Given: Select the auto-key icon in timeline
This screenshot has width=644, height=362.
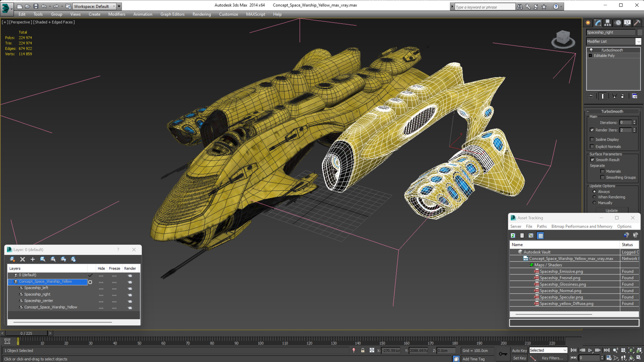Looking at the screenshot, I should coord(519,350).
